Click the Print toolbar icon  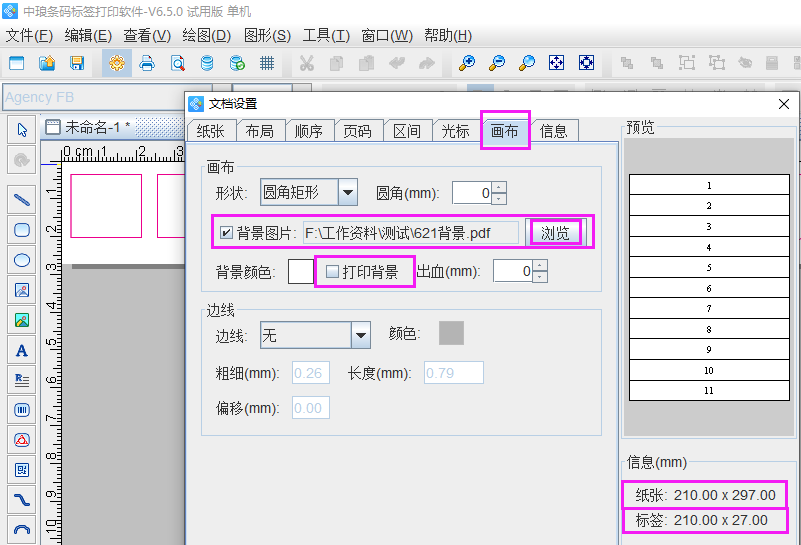tap(147, 63)
